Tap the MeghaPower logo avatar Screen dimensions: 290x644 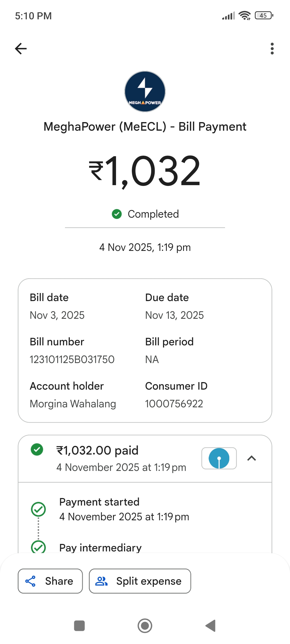tap(145, 92)
